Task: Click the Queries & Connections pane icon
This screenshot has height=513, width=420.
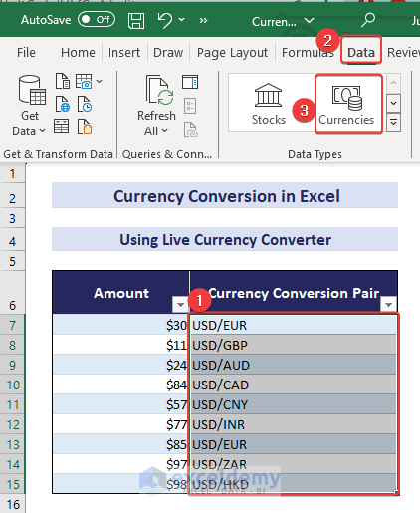Action: (190, 82)
